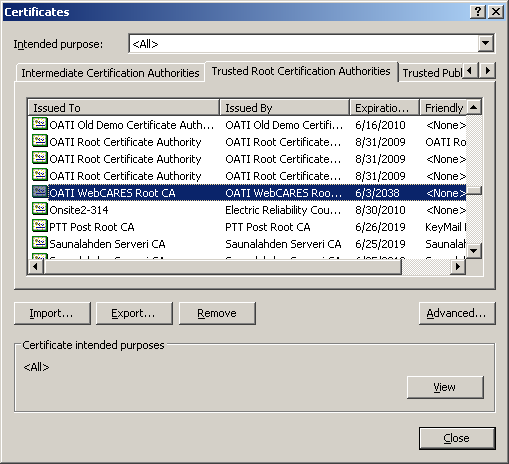The image size is (509, 464).
Task: Sort by Issued To column header
Action: 123,108
